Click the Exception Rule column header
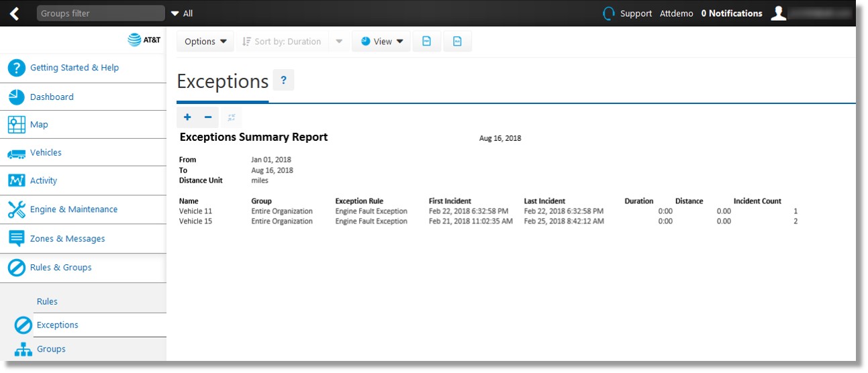The height and width of the screenshot is (373, 868). pos(360,201)
